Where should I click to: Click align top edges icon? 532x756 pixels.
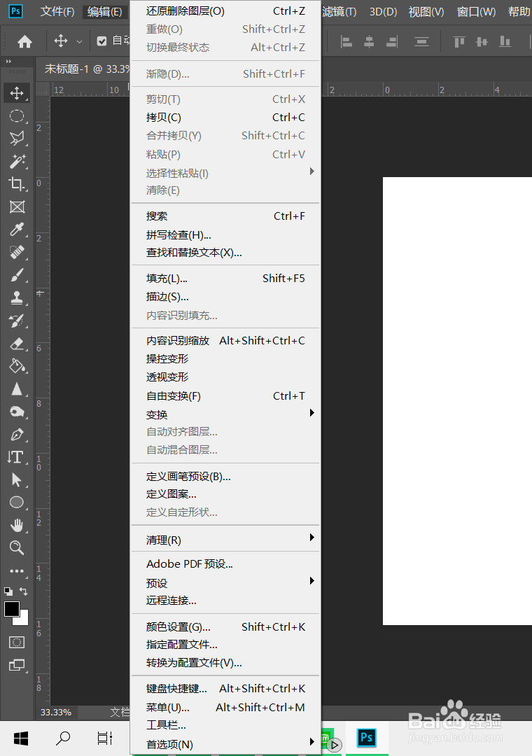459,42
